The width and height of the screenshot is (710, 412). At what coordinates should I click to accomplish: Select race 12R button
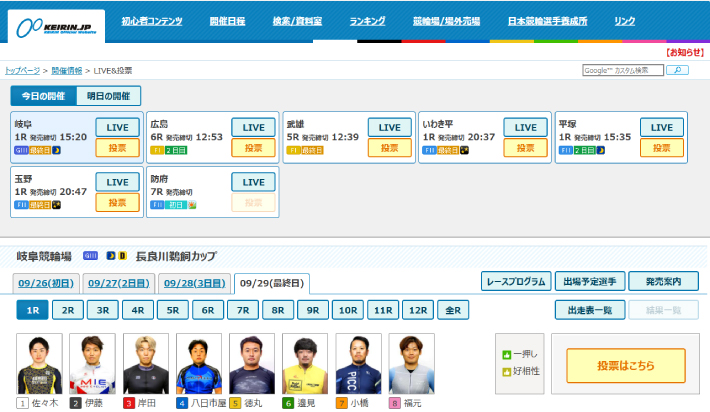pos(418,310)
